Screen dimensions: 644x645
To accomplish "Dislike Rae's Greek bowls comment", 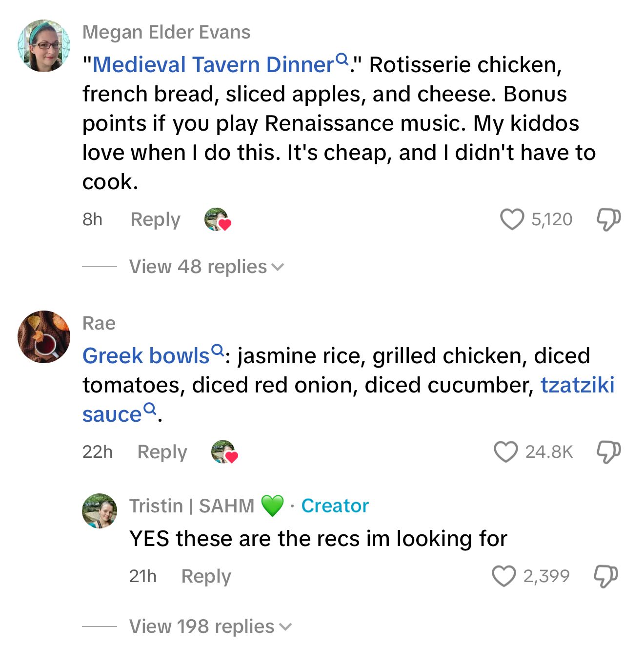I will 608,452.
